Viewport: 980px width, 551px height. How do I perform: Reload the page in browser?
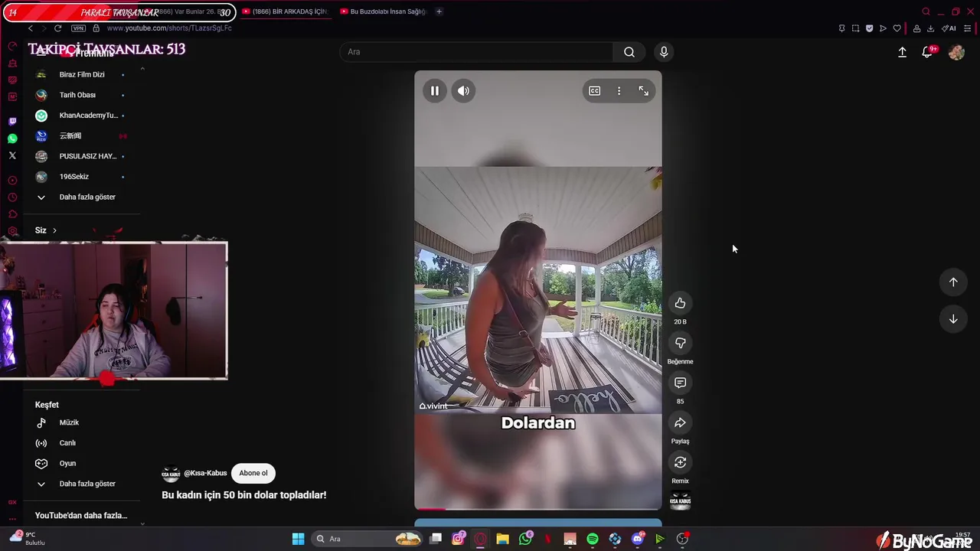coord(57,28)
